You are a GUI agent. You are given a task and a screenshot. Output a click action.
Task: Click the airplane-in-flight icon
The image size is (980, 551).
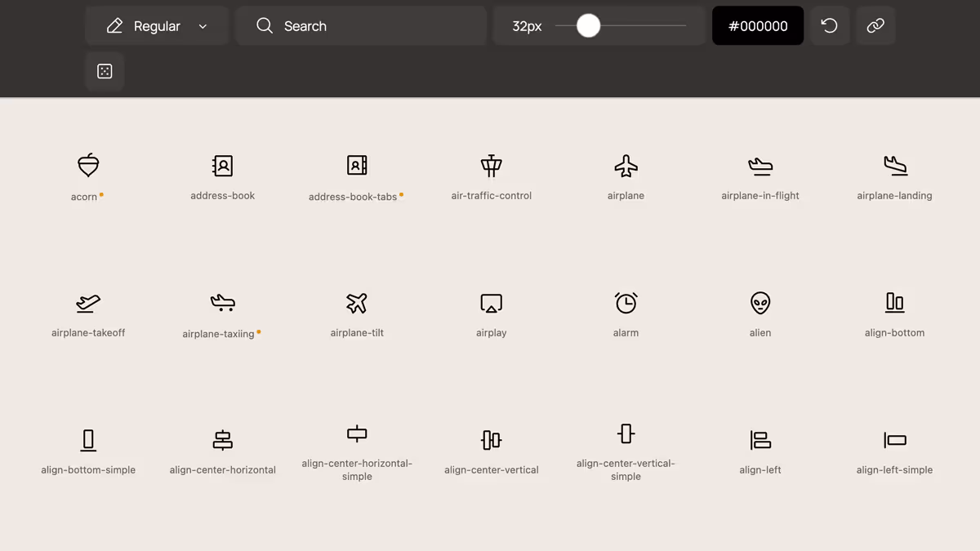(x=759, y=166)
